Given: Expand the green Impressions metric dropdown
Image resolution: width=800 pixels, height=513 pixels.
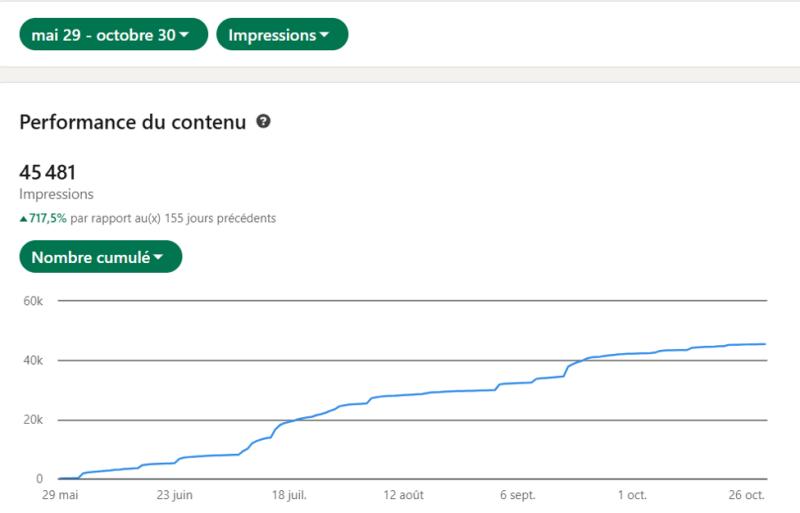Looking at the screenshot, I should [282, 35].
